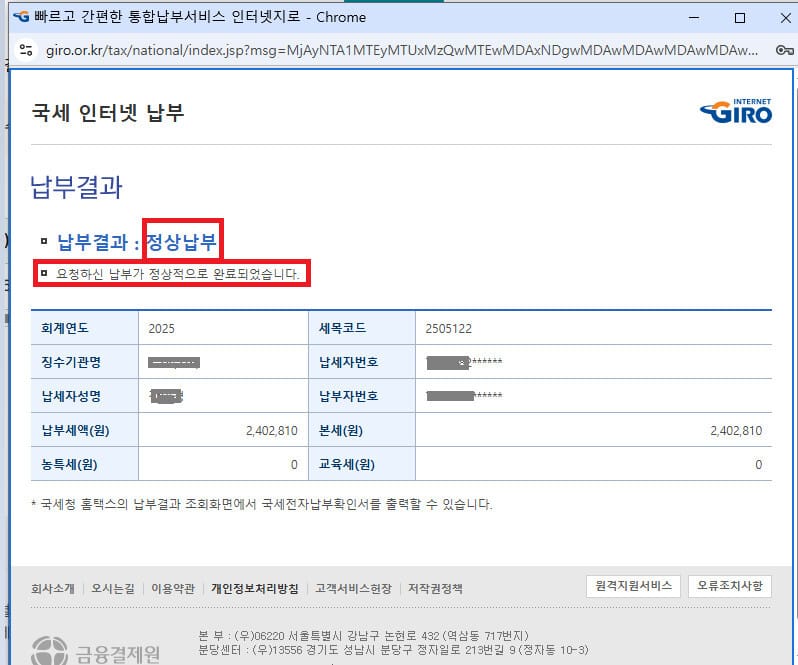Click the 농특세(원) label cell
The image size is (798, 665).
[84, 464]
